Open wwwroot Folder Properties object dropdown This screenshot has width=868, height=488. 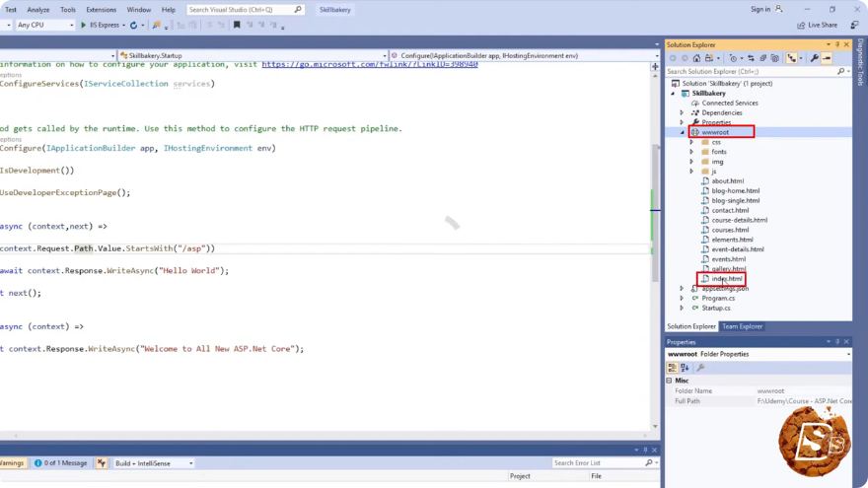pyautogui.click(x=758, y=354)
